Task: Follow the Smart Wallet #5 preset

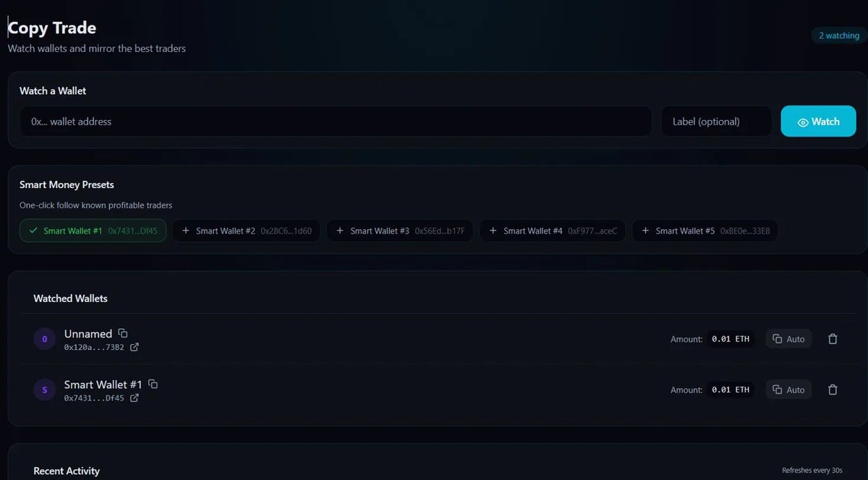Action: [x=705, y=230]
